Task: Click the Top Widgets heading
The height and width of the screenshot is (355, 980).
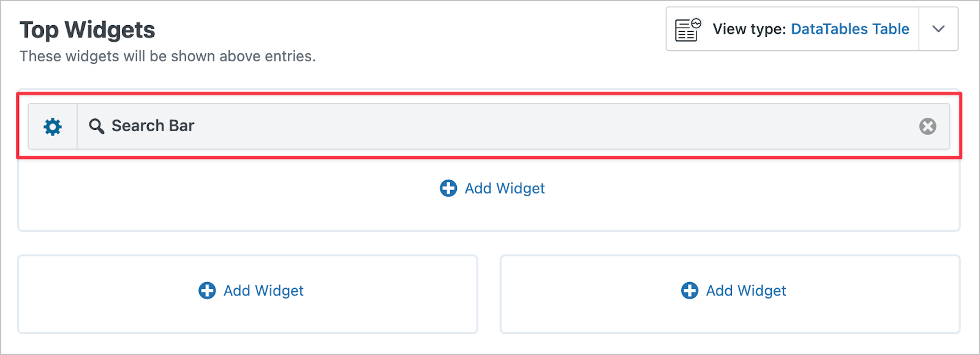Action: click(x=88, y=29)
